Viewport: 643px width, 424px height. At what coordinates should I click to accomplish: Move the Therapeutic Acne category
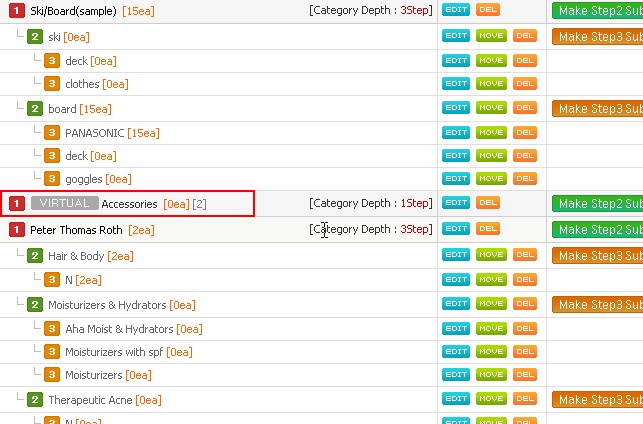[x=491, y=400]
